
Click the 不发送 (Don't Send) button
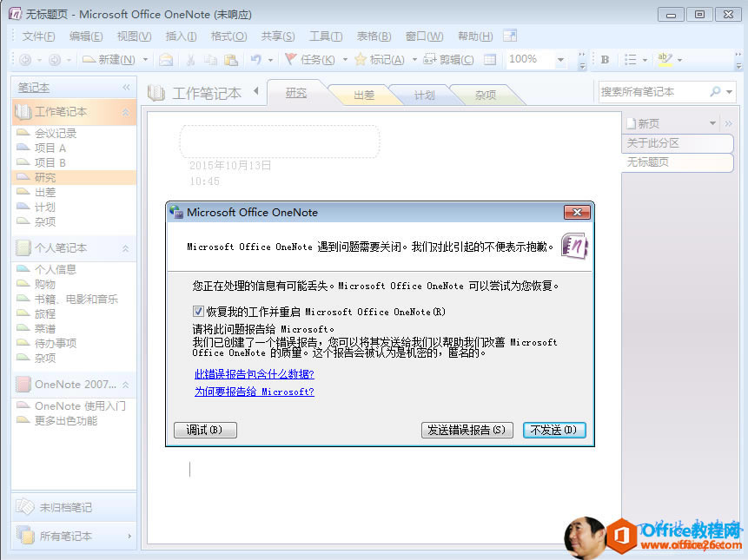pyautogui.click(x=554, y=430)
